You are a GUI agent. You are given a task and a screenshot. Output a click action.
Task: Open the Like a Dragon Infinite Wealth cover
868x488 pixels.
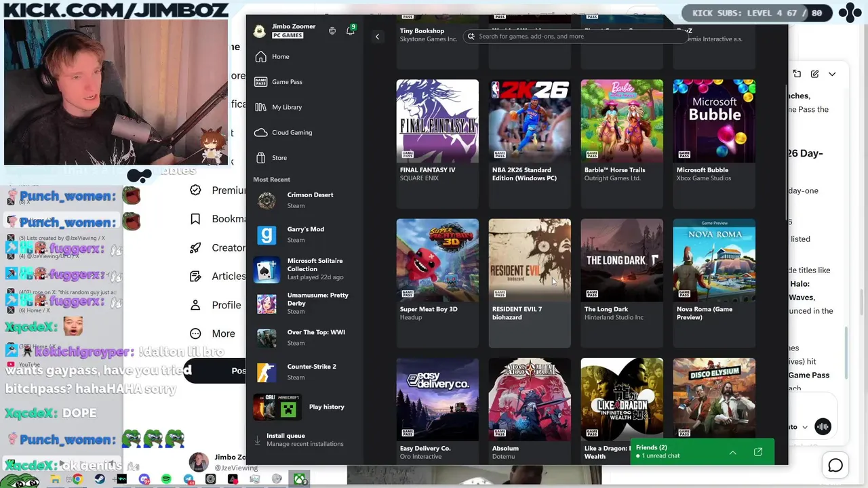click(622, 399)
